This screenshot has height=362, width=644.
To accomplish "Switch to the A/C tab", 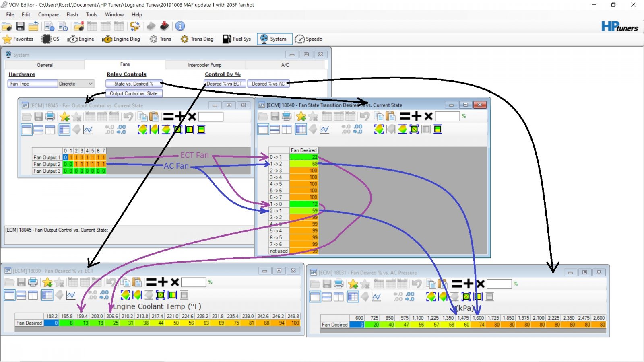I will (x=285, y=65).
